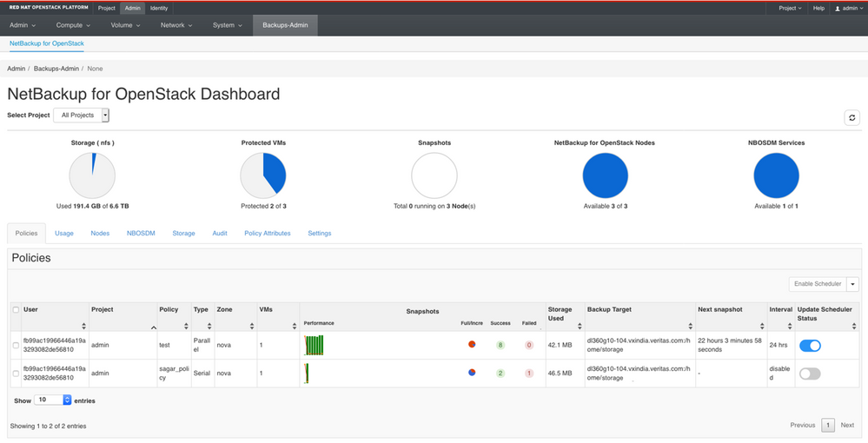Click the success count badge 8 for test policy
This screenshot has height=443, width=868.
click(x=500, y=345)
